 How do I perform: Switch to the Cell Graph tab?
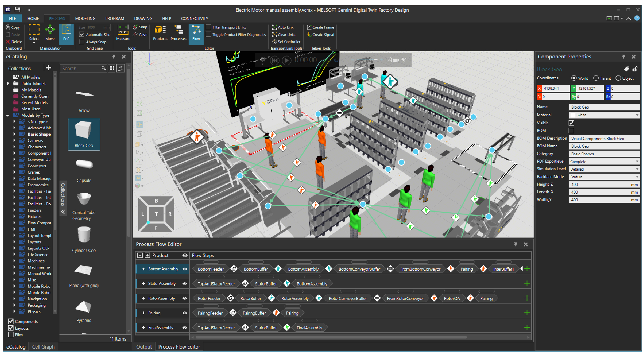click(x=43, y=347)
